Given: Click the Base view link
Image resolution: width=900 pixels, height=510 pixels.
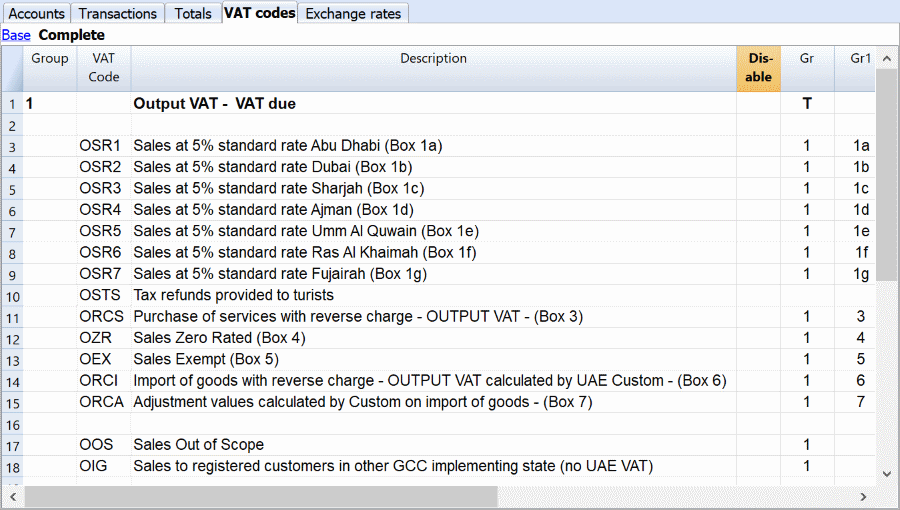Looking at the screenshot, I should point(15,35).
